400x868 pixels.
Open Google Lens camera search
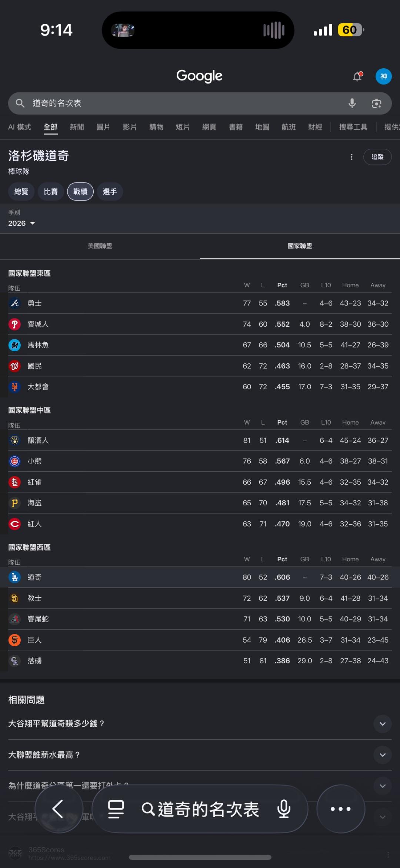click(x=376, y=103)
